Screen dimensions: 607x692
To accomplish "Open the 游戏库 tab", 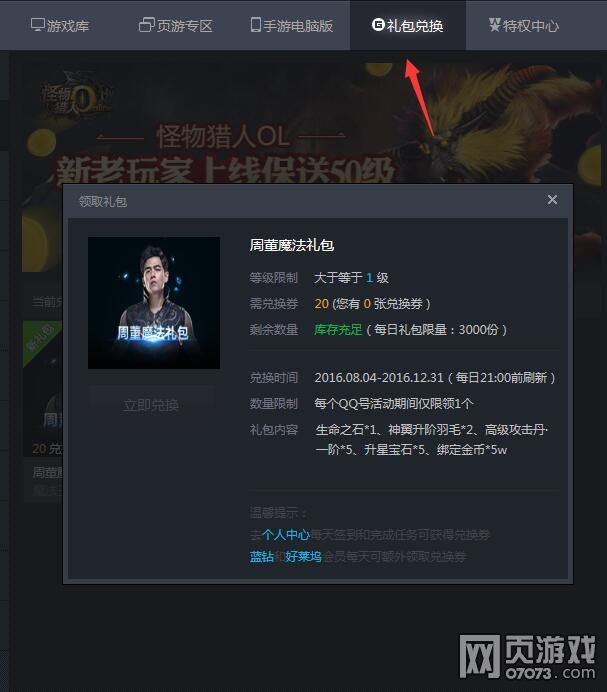I will (60, 26).
